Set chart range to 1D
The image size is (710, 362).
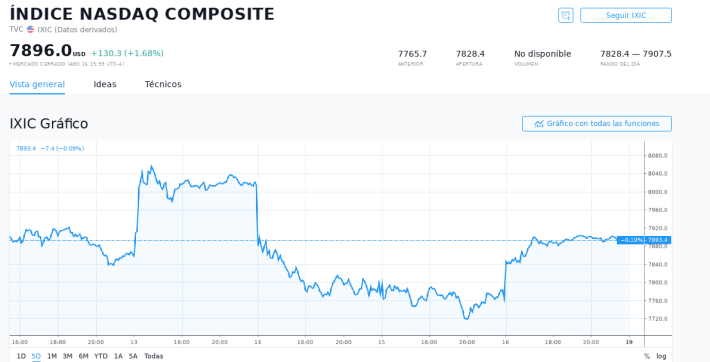point(21,356)
